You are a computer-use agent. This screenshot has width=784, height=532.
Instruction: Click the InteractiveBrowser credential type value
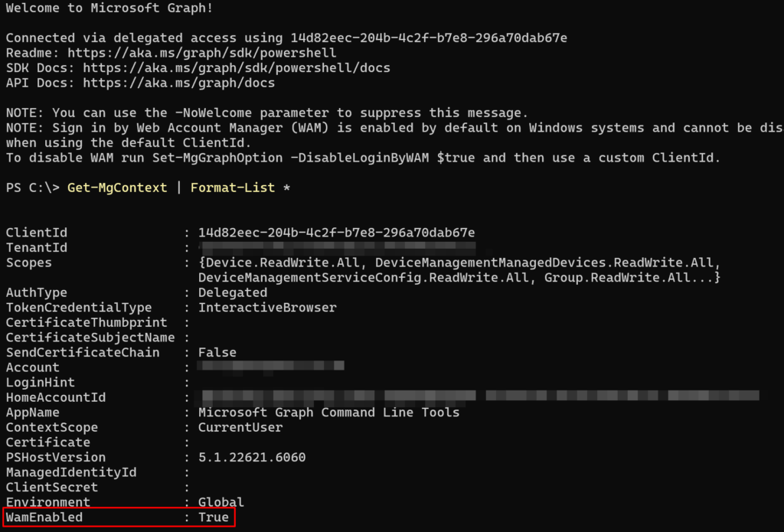coord(267,308)
